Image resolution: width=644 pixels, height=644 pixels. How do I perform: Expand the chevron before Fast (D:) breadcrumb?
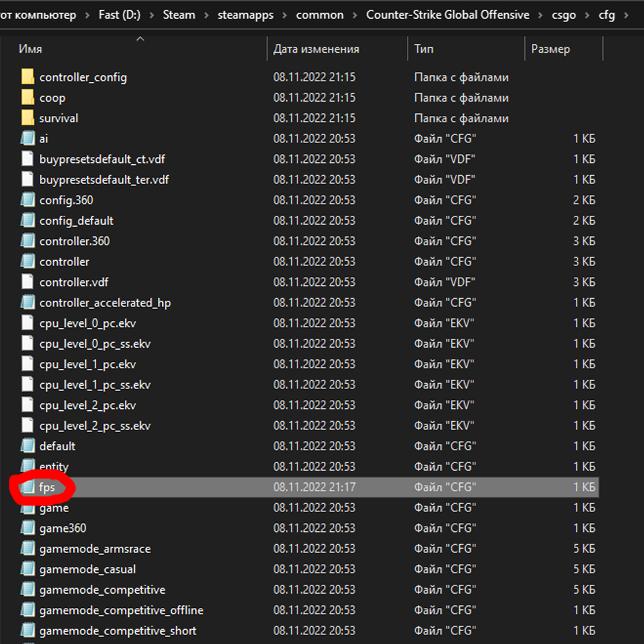(88, 15)
